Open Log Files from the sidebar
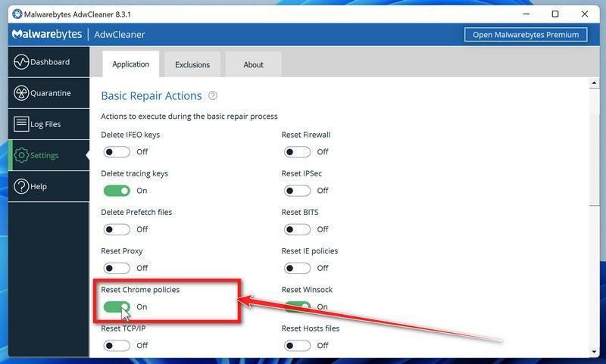Screen dimensions: 606x364 point(48,124)
